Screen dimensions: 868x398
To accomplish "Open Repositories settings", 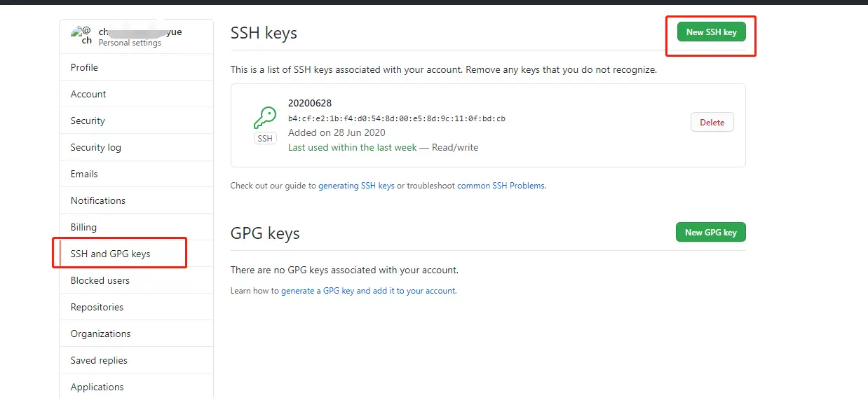I will click(97, 307).
